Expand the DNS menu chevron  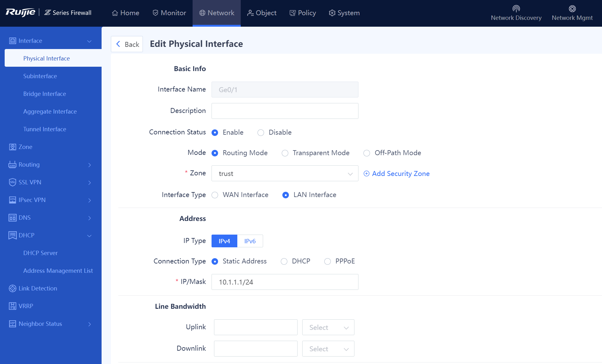89,218
